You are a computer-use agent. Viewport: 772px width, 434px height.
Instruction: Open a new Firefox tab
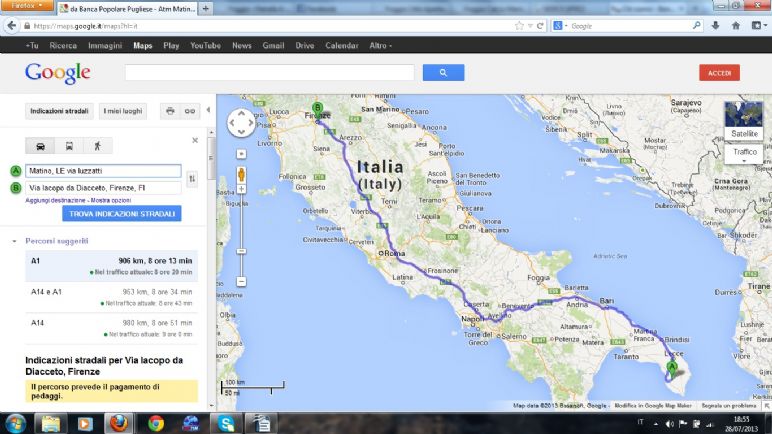click(206, 8)
